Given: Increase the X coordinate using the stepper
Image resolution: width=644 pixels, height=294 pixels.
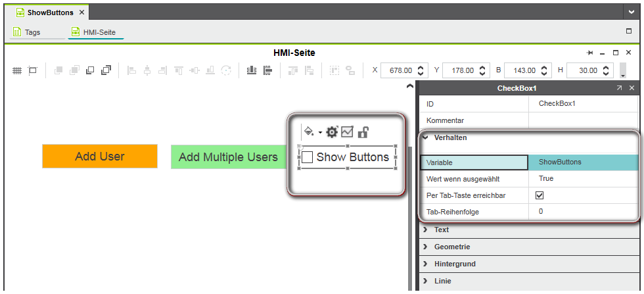Looking at the screenshot, I should [422, 67].
